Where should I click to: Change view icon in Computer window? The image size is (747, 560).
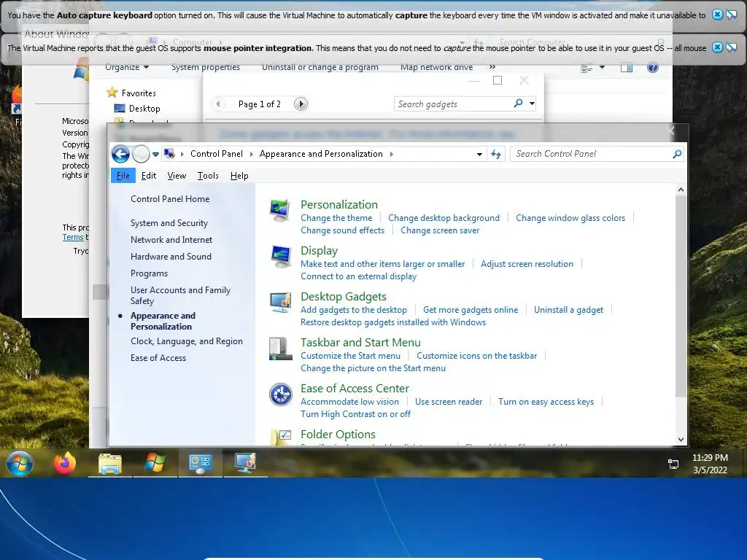587,68
